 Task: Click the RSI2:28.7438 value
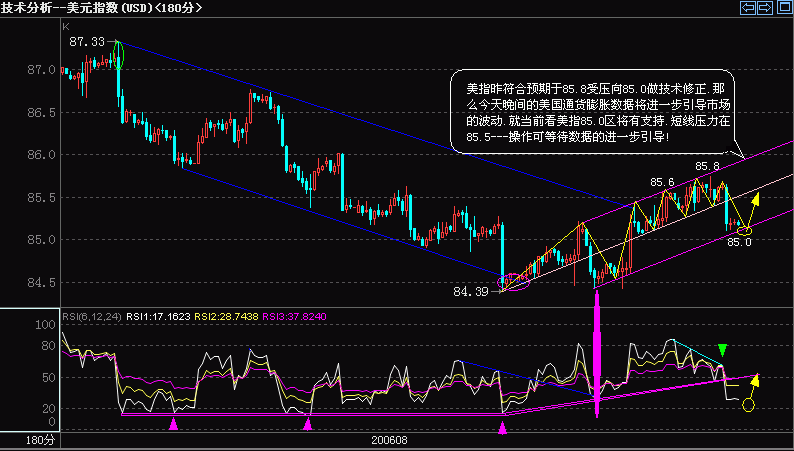[x=227, y=316]
